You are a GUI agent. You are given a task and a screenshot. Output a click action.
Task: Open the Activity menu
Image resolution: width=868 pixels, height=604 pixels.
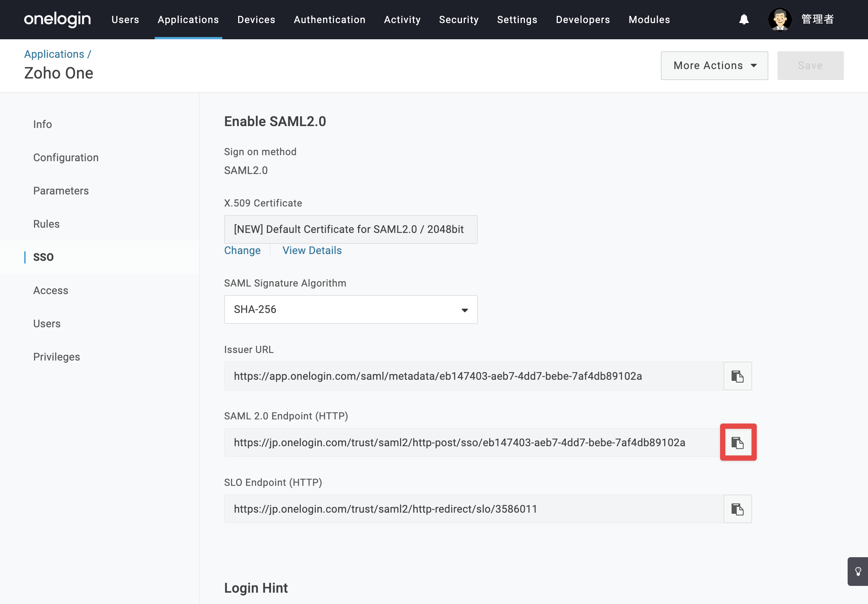(x=402, y=19)
